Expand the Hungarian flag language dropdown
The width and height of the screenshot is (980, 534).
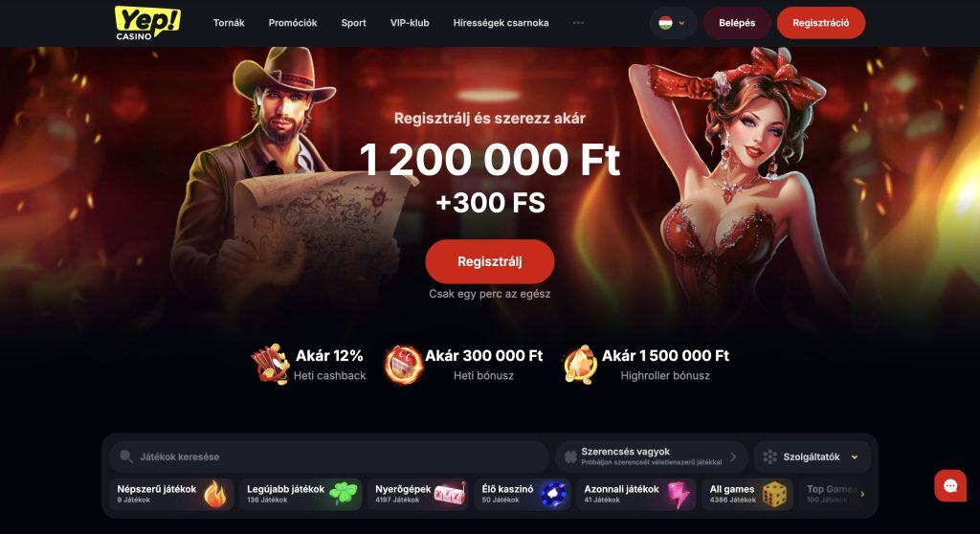tap(672, 23)
